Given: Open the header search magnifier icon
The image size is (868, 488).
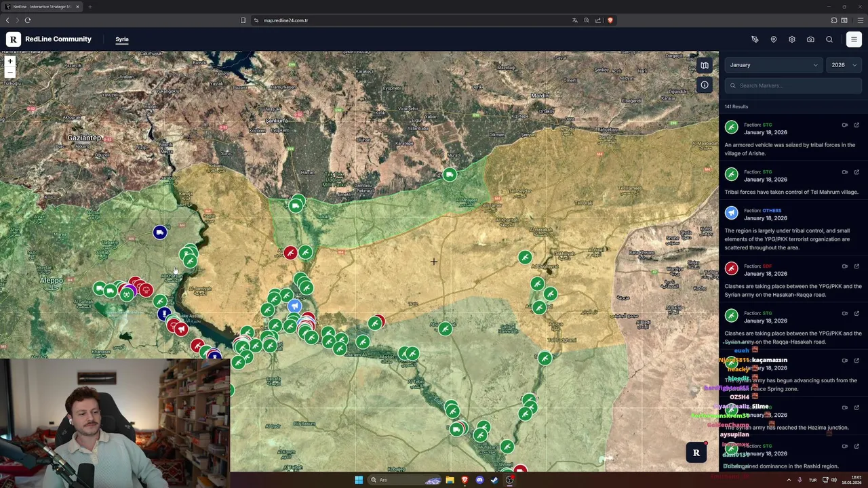Looking at the screenshot, I should [829, 39].
